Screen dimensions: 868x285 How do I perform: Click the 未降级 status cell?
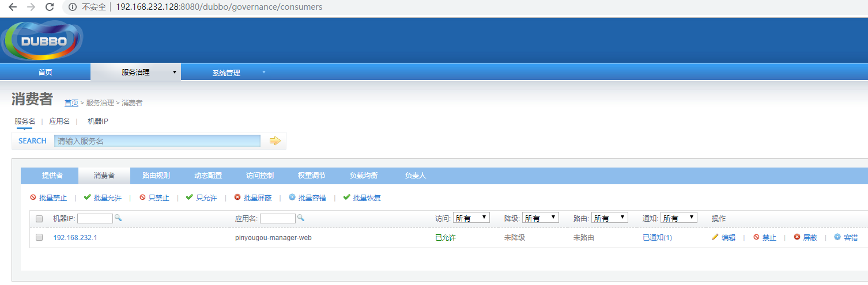tap(515, 237)
